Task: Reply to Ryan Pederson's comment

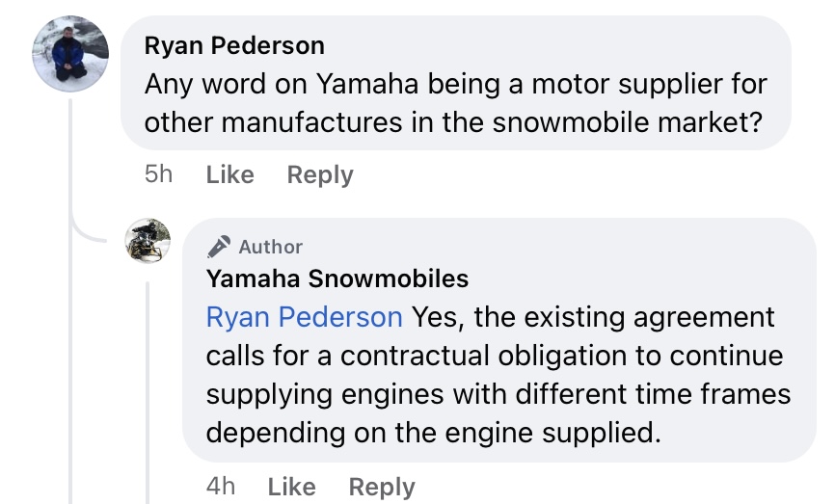Action: tap(320, 175)
